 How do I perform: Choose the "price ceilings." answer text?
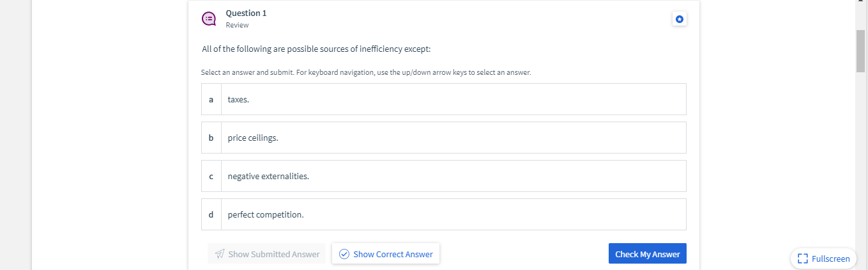click(253, 138)
